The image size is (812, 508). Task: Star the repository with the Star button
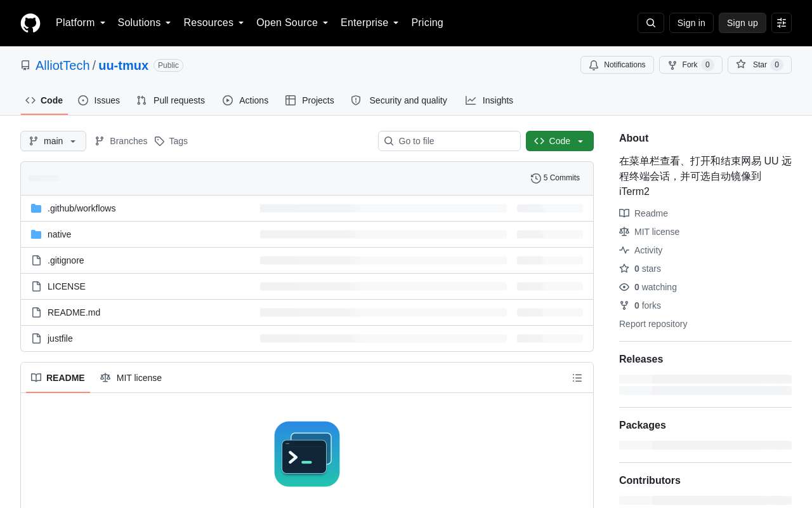(759, 65)
